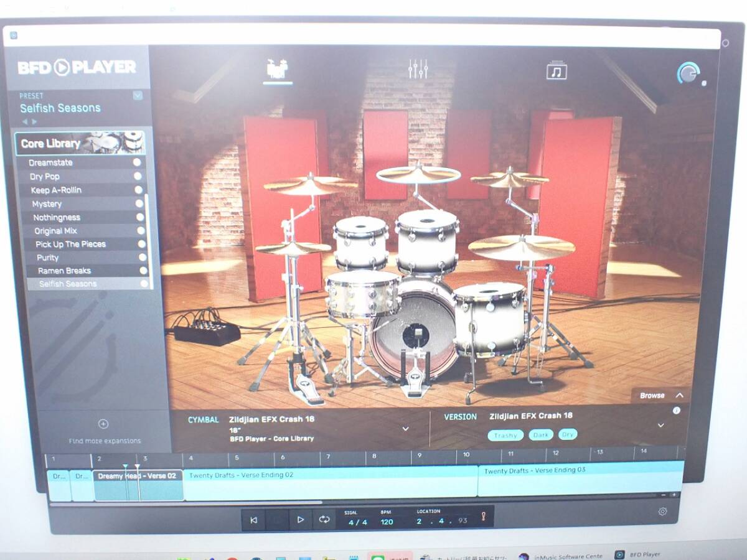Click the Selfish Seasons preset name
This screenshot has width=747, height=560.
60,108
